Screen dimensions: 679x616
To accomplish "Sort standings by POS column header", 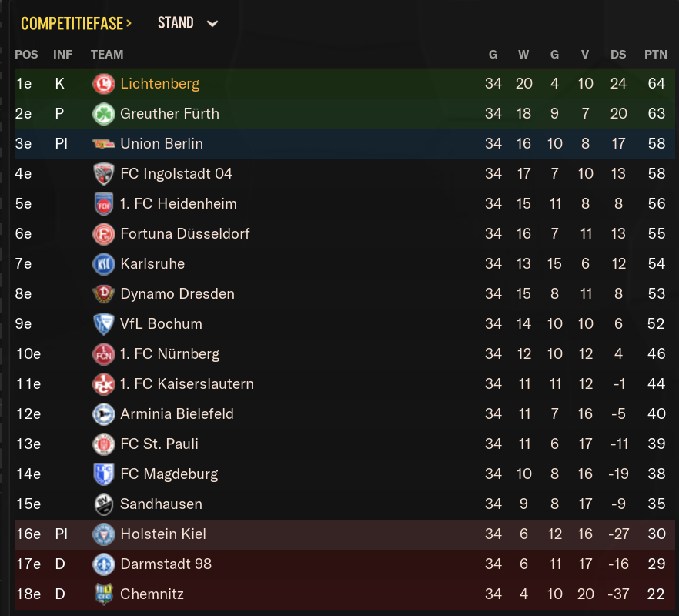I will (26, 55).
